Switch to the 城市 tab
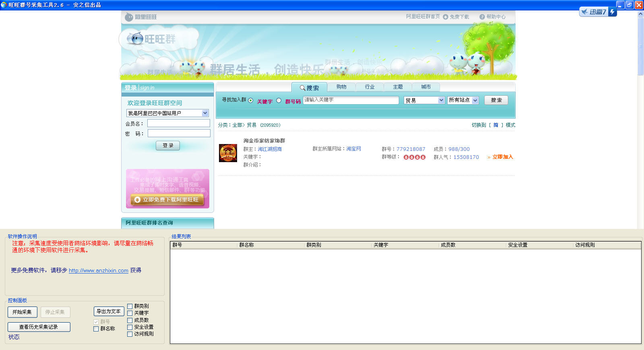 [426, 87]
